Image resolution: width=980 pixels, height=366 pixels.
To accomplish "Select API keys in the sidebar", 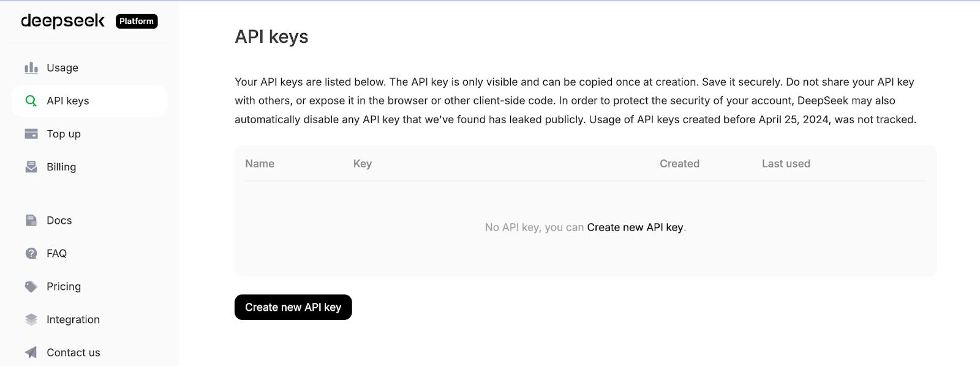I will point(89,101).
